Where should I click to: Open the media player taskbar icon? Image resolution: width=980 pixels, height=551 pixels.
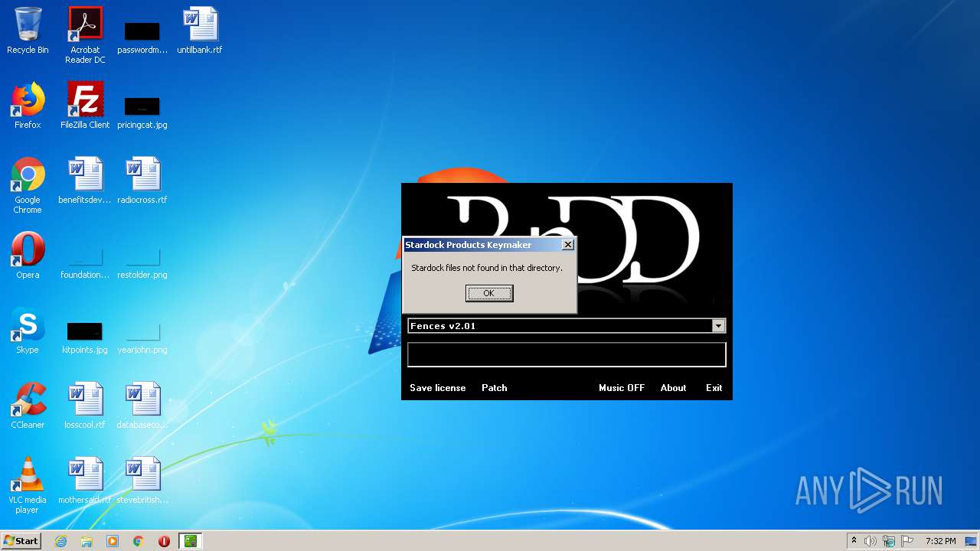click(113, 541)
